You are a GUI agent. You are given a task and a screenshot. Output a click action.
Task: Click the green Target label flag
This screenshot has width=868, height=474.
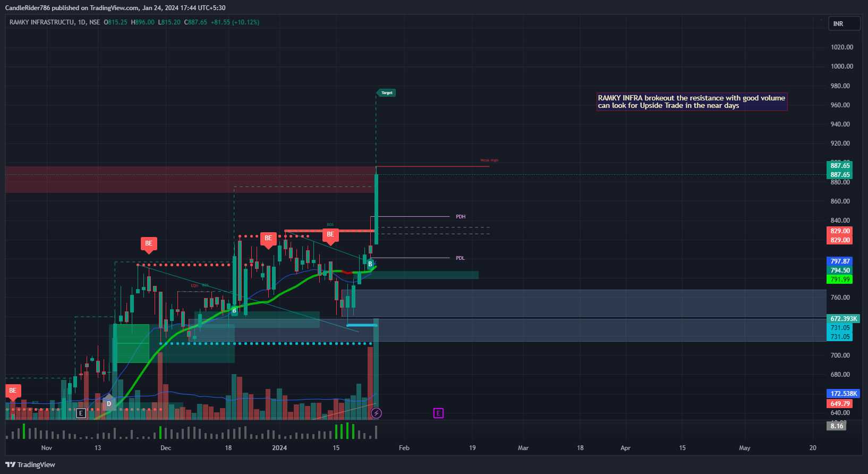click(386, 92)
